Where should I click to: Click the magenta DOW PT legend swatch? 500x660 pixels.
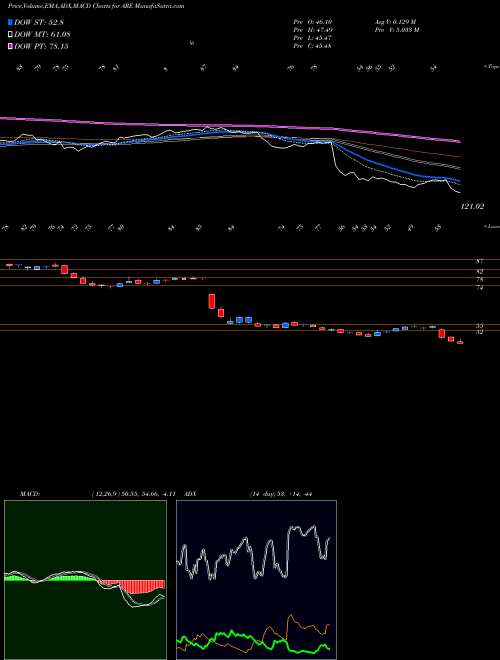[x=10, y=46]
